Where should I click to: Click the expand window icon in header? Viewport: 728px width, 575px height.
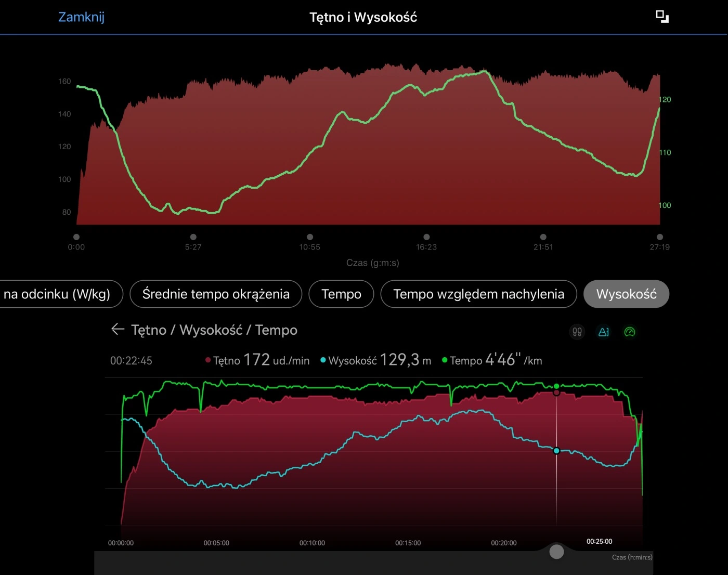(x=662, y=17)
